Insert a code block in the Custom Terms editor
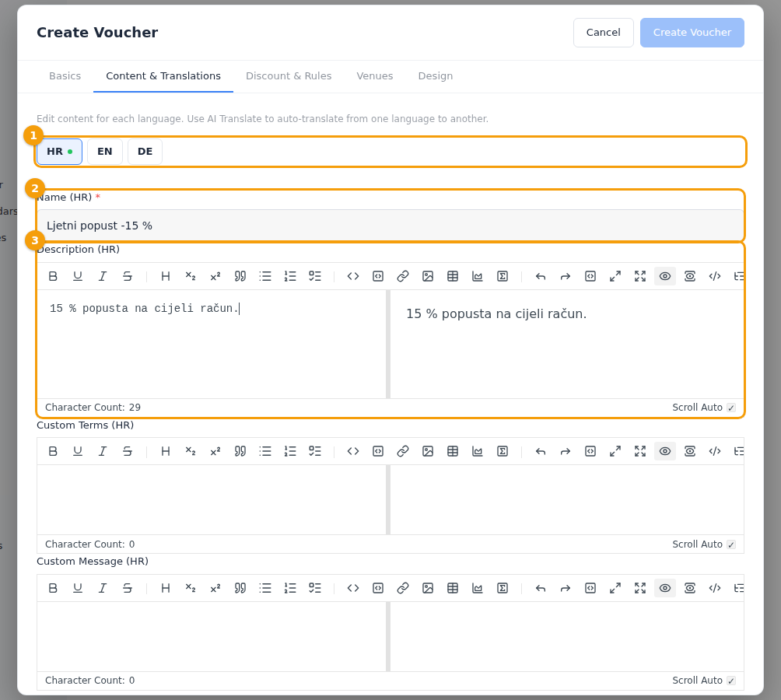This screenshot has height=700, width=781. (x=377, y=451)
